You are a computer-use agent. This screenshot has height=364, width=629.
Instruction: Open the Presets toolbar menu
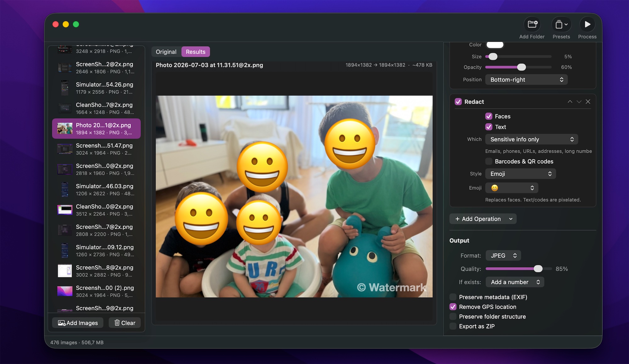point(561,25)
